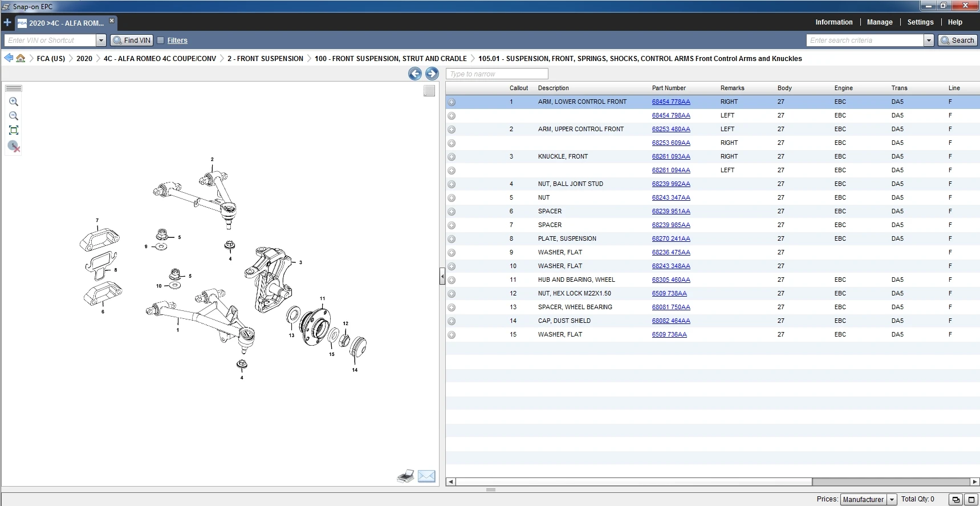Focus the Enter VIN or Shortcut field
Screen dimensions: 980x506
pos(50,41)
